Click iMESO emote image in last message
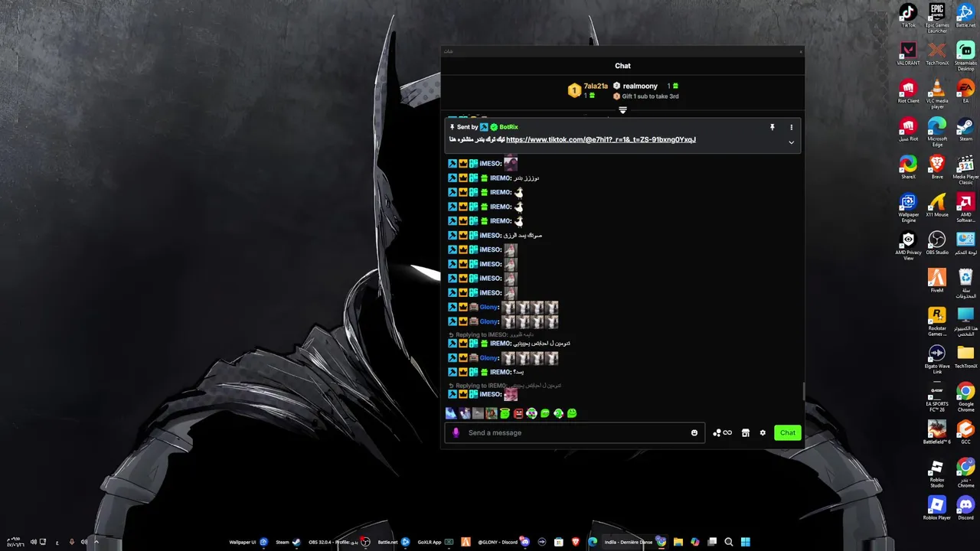 point(511,394)
